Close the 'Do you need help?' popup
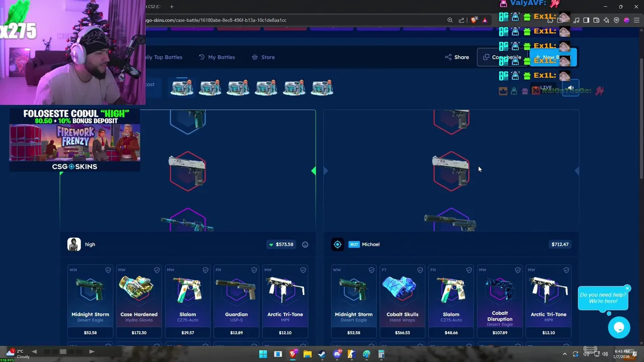The width and height of the screenshot is (644, 362). point(627,288)
